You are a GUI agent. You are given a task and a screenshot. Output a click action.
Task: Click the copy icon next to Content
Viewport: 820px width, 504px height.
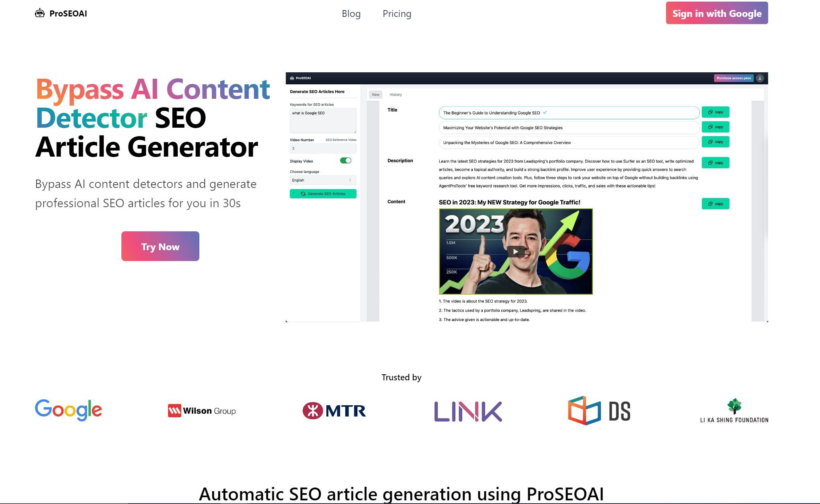[x=716, y=204]
